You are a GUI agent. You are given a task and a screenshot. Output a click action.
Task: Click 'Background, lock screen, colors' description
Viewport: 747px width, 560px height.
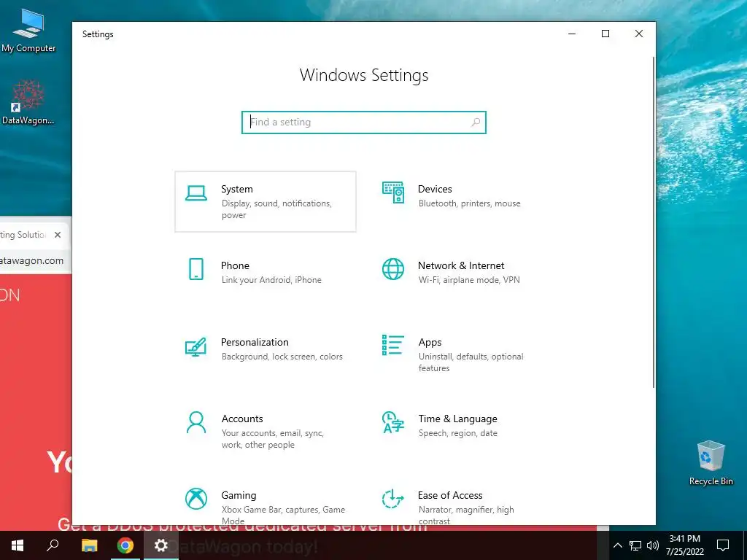[x=282, y=357]
